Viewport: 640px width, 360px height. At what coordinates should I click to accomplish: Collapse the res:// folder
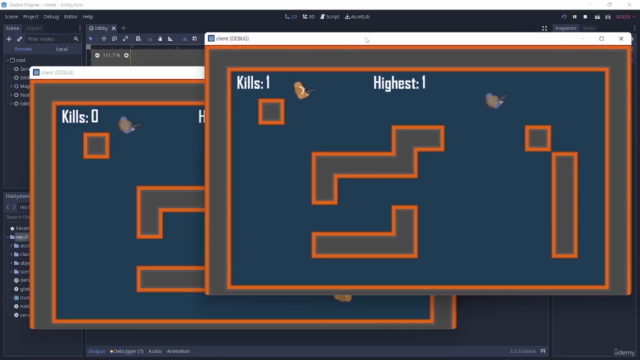coord(7,237)
